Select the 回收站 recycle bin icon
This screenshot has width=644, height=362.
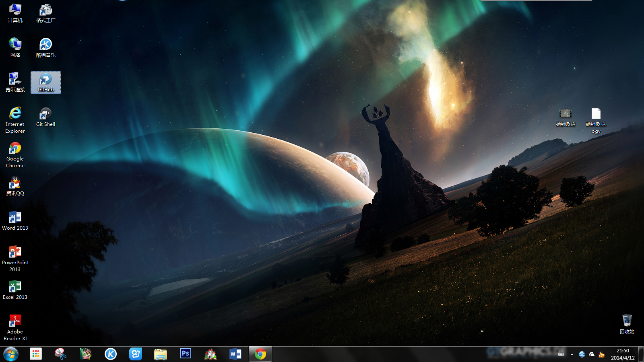[x=627, y=325]
